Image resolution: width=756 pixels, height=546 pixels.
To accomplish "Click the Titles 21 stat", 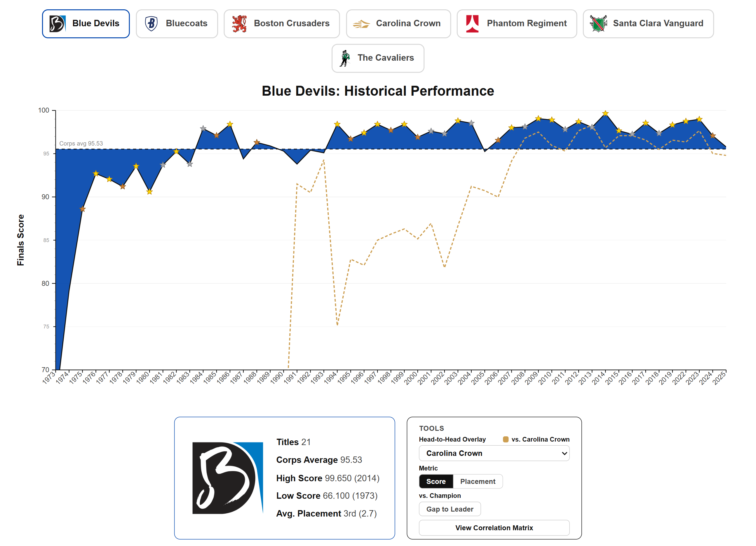I will (x=293, y=442).
